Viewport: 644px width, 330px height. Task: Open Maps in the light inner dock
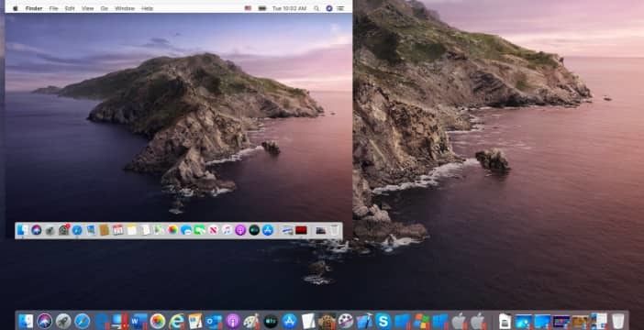coord(159,230)
